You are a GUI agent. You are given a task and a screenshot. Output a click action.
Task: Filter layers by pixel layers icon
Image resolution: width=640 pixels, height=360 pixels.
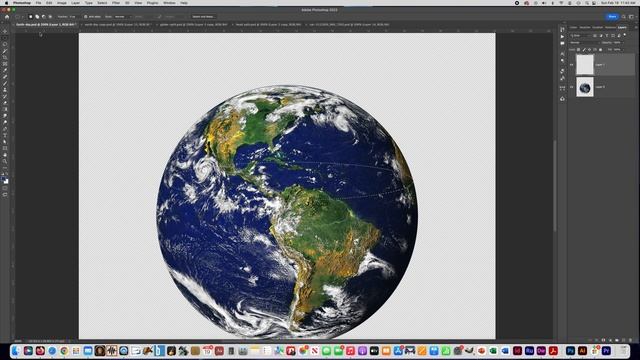[595, 36]
